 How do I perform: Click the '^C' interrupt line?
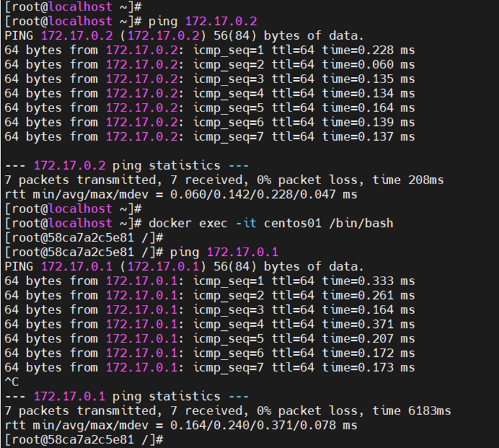coord(12,382)
